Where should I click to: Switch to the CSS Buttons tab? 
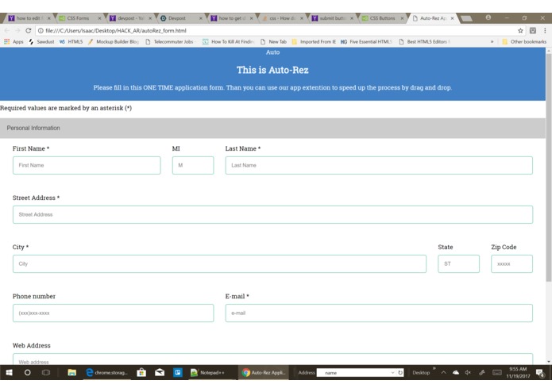(383, 18)
